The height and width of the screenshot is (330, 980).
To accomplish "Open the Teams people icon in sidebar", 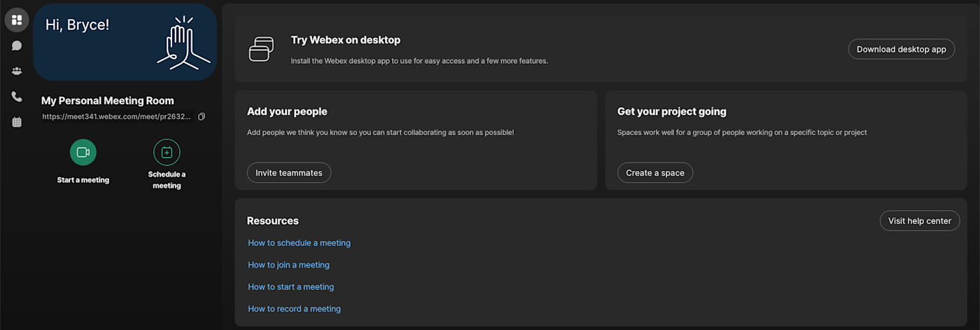I will click(17, 71).
